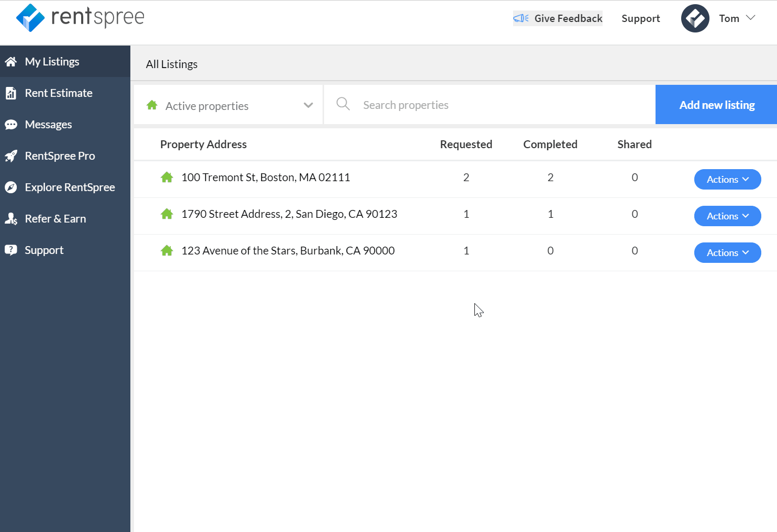Screen dimensions: 777x532
Task: Click Support link in top header
Action: click(640, 19)
